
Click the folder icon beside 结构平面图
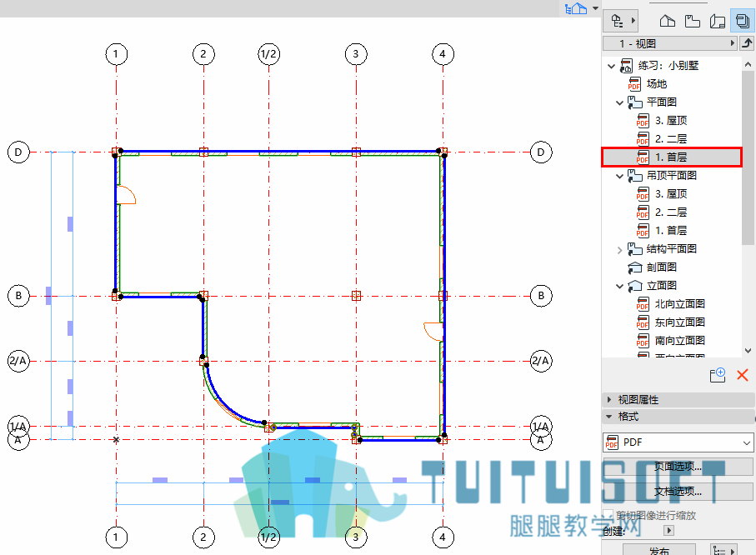pyautogui.click(x=634, y=249)
